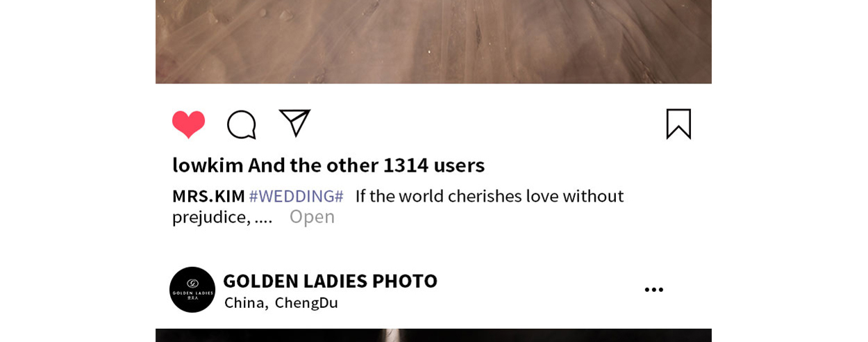Screen dimensions: 868x342
Task: Open the brown post photo above
Action: click(x=433, y=42)
